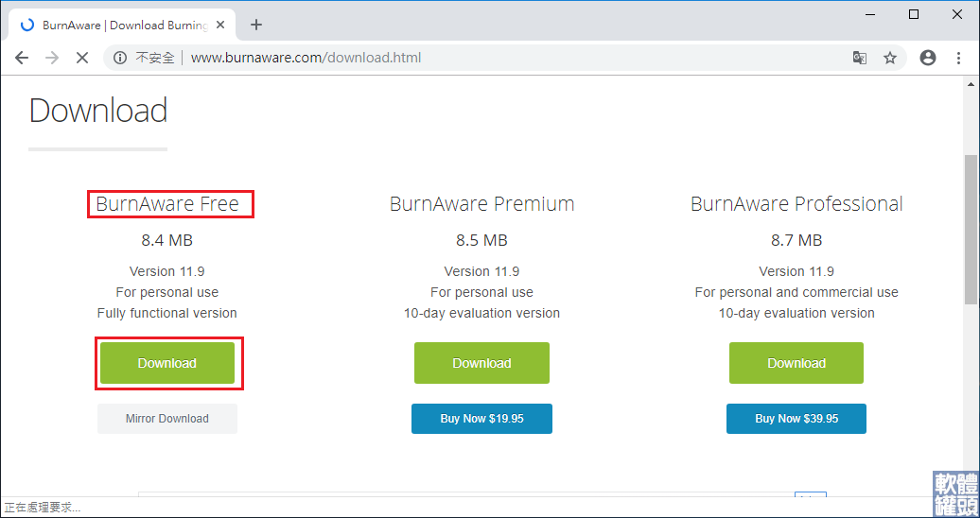
Task: Click the 8.7 MB file size text
Action: coord(796,240)
